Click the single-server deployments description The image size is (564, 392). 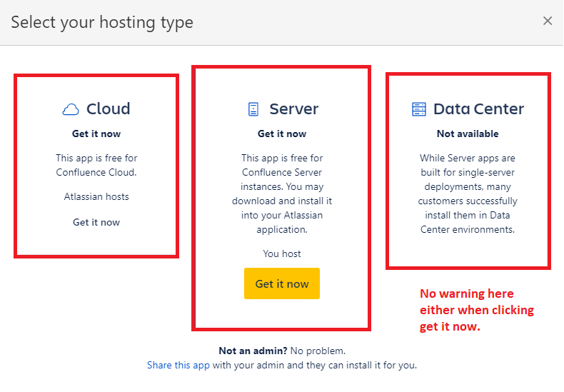click(468, 194)
